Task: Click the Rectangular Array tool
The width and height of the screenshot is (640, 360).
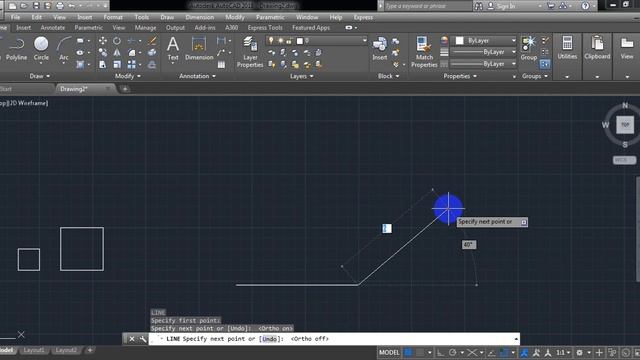Action: 131,64
